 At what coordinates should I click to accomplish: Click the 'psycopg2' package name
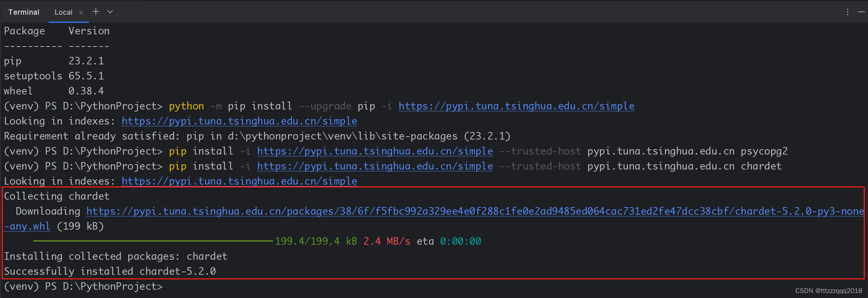coord(764,151)
